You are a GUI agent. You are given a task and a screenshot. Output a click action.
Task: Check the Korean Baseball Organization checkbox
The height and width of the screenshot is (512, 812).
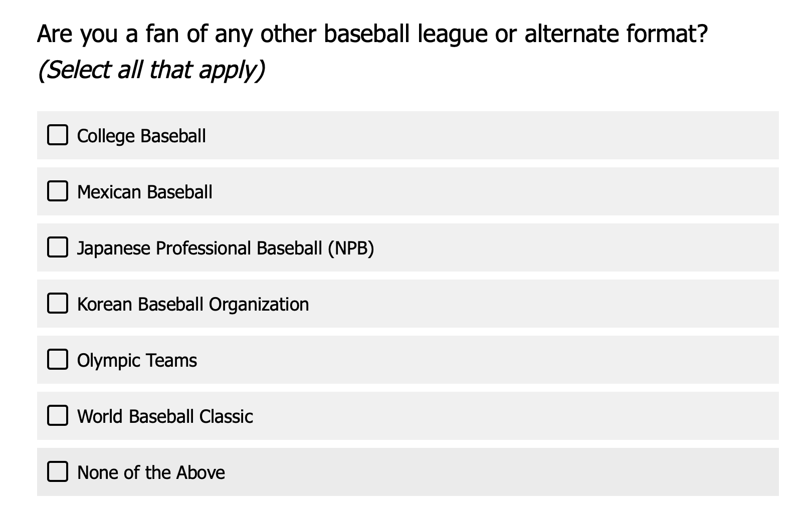click(x=57, y=303)
